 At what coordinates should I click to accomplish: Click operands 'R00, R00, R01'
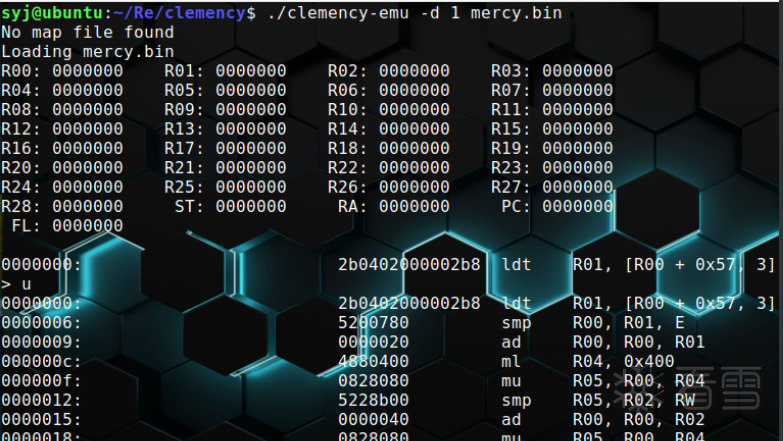639,342
